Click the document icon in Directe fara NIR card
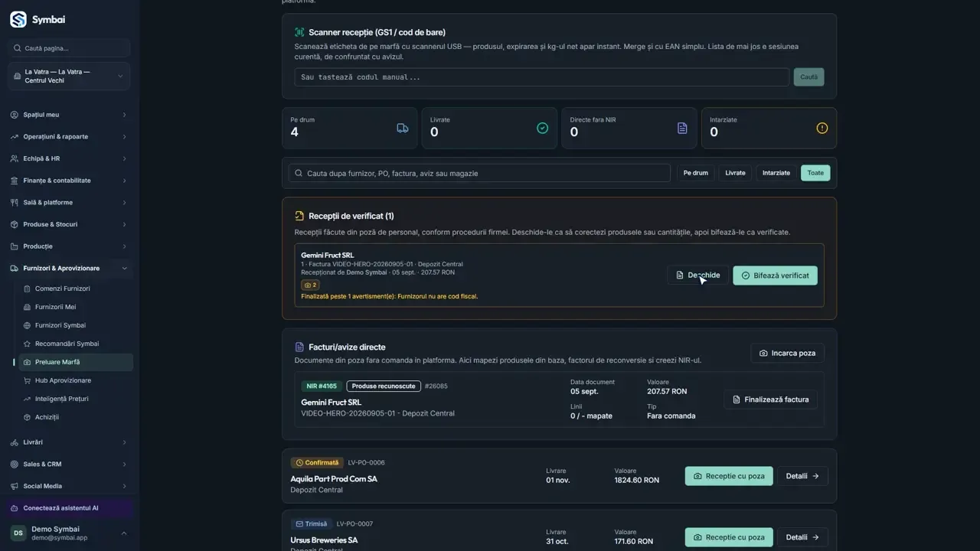The height and width of the screenshot is (551, 980). (682, 128)
